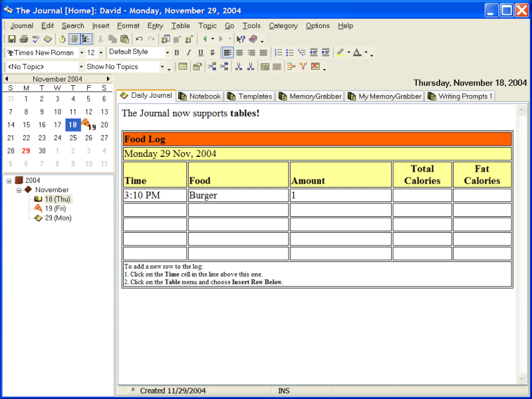Image resolution: width=532 pixels, height=399 pixels.
Task: Switch to the Notebook tab
Action: (199, 96)
